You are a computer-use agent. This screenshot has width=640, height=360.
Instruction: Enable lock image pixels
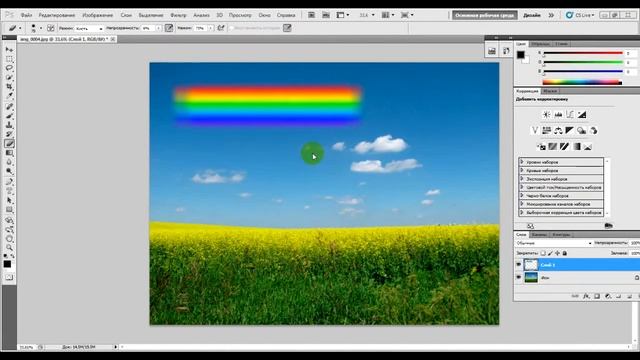pos(550,253)
